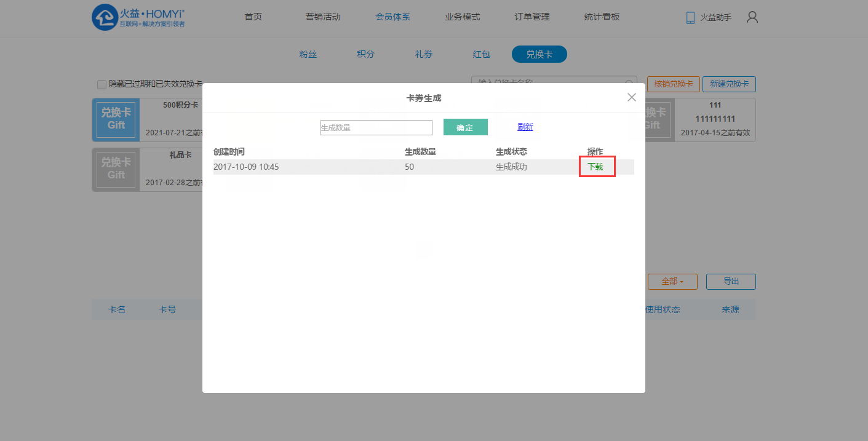Image resolution: width=868 pixels, height=441 pixels.
Task: Click the 生成数量 input field
Action: pyautogui.click(x=376, y=127)
